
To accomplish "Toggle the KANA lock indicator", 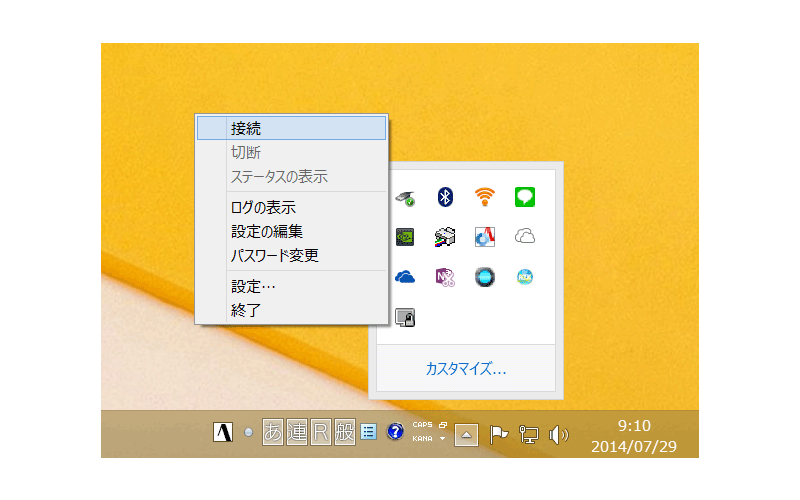I will (421, 438).
